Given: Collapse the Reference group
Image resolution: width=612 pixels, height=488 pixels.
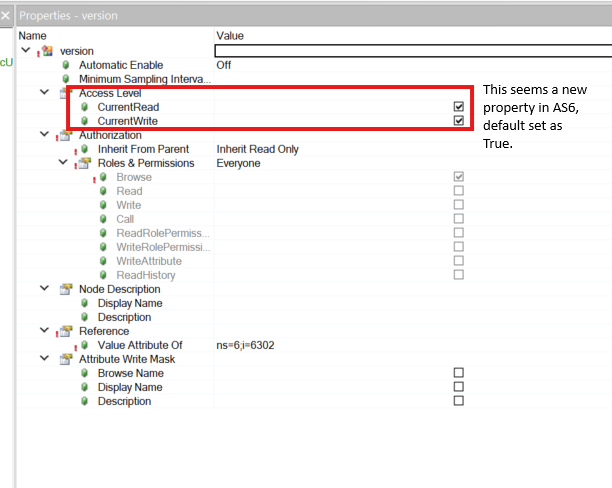Looking at the screenshot, I should (44, 330).
